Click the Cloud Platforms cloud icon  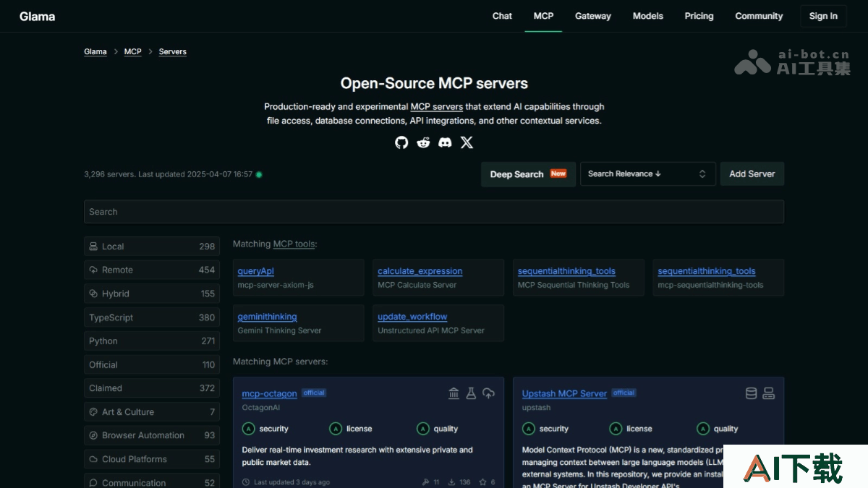tap(93, 459)
